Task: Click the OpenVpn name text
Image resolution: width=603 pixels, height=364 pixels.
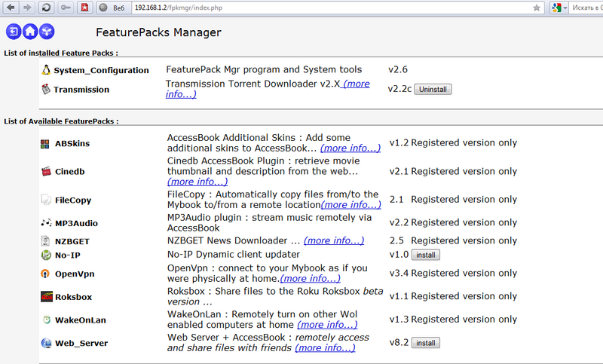Action: coord(75,274)
